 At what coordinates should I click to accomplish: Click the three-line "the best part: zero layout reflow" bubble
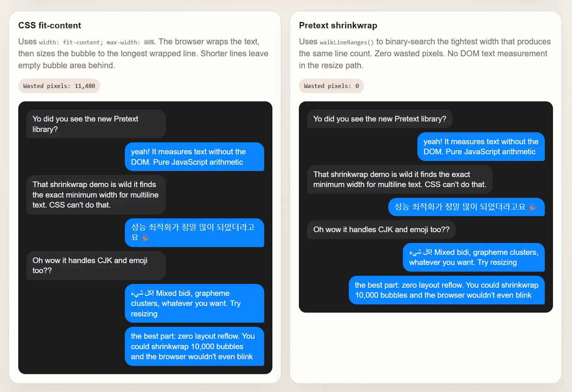tap(194, 346)
